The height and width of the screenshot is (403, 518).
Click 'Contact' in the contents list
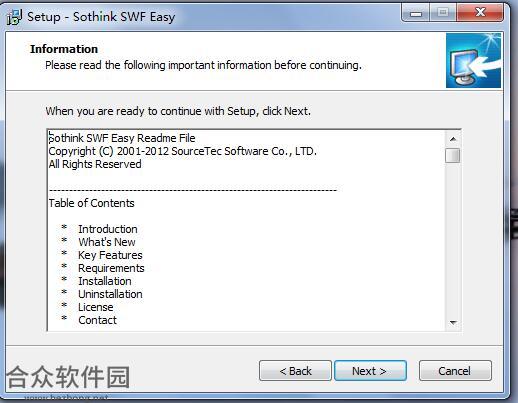click(97, 320)
